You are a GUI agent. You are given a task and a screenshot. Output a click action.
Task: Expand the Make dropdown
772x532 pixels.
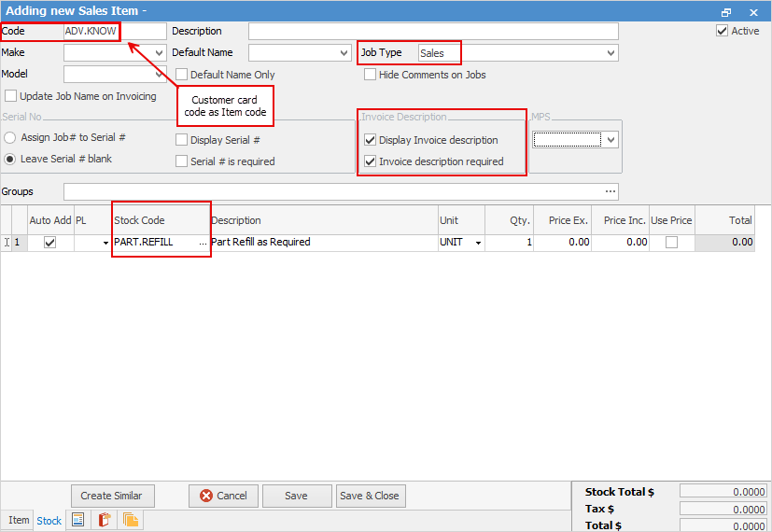click(x=159, y=52)
